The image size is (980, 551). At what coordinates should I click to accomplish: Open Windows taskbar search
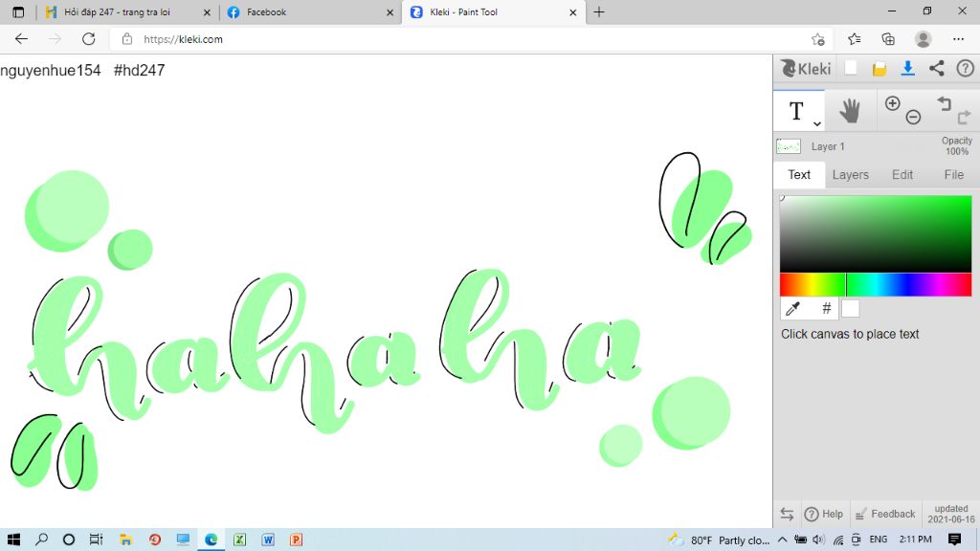coord(41,540)
